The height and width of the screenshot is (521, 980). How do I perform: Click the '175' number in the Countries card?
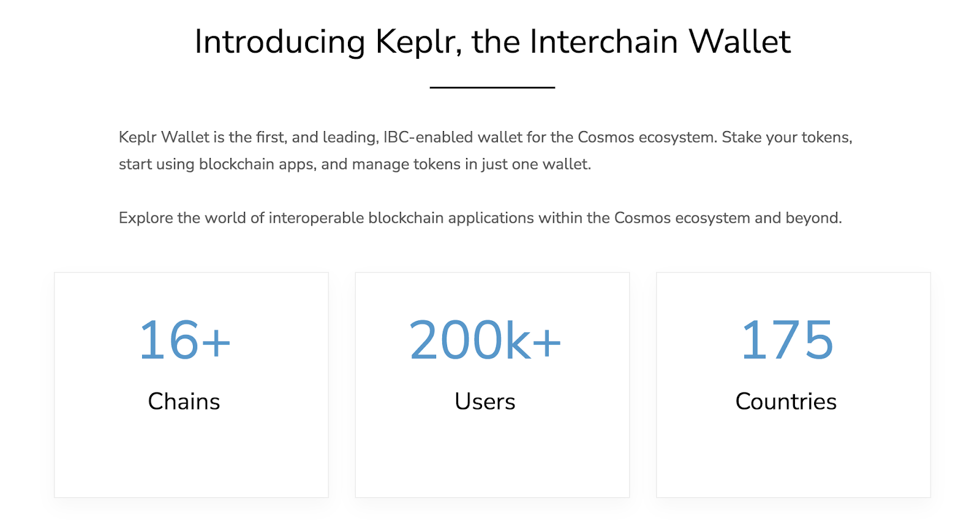[x=786, y=340]
